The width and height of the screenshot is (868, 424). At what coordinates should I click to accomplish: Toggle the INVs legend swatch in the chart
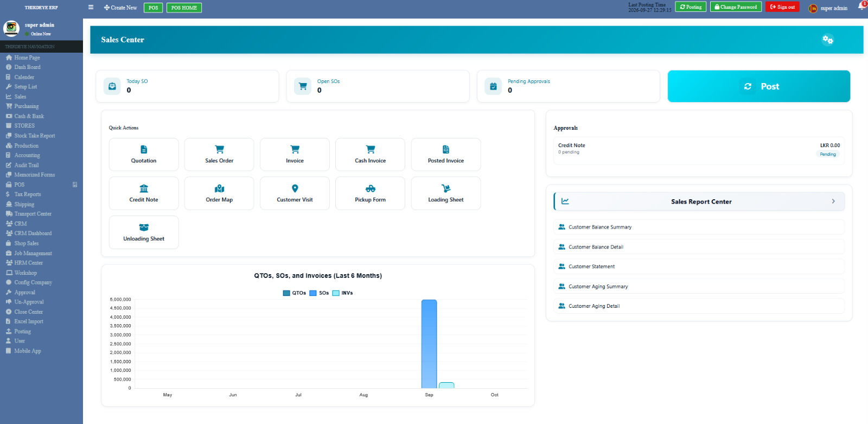(x=336, y=293)
